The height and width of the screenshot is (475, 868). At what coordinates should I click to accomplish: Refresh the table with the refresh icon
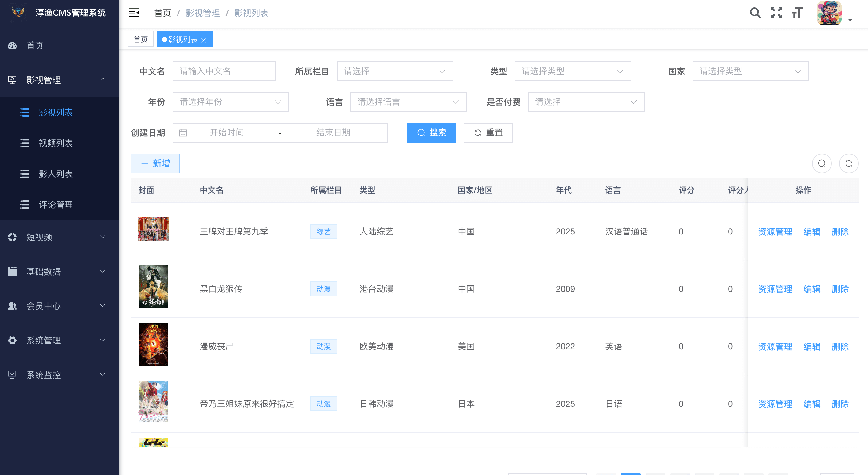[x=849, y=163]
